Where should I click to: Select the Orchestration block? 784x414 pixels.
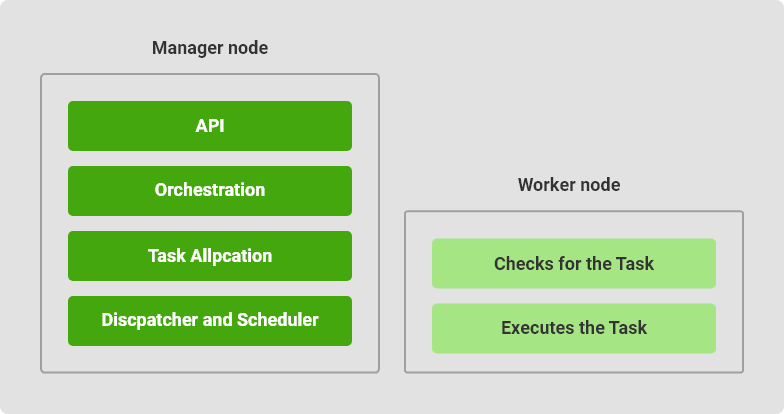(x=210, y=191)
